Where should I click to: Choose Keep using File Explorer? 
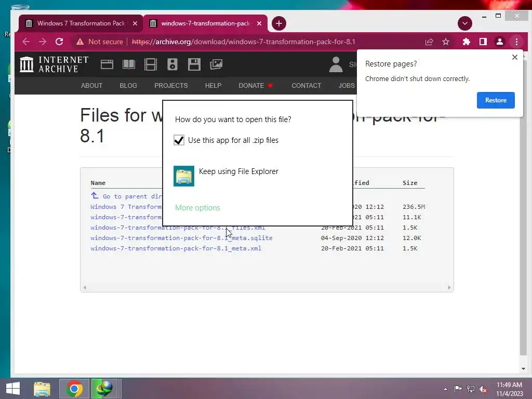coord(238,171)
